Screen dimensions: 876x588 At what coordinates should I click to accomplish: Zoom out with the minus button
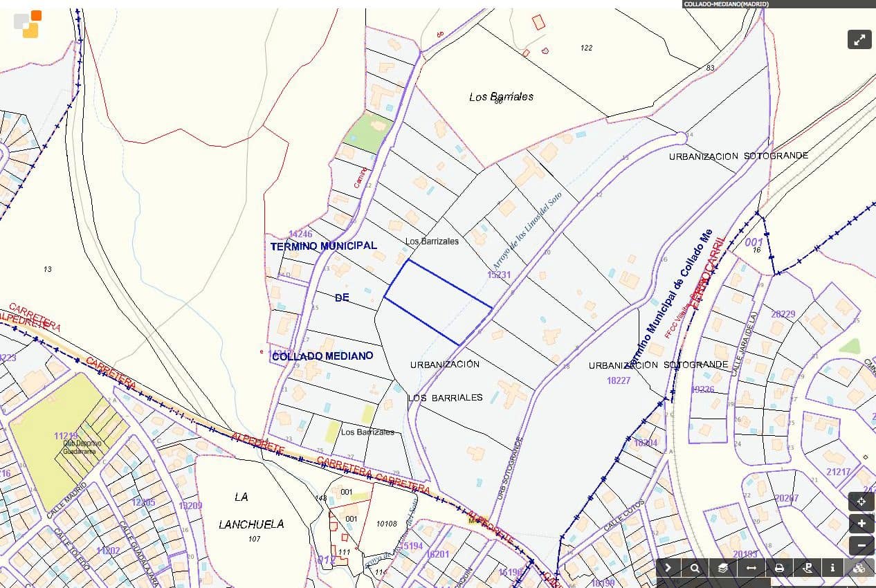[x=861, y=545]
